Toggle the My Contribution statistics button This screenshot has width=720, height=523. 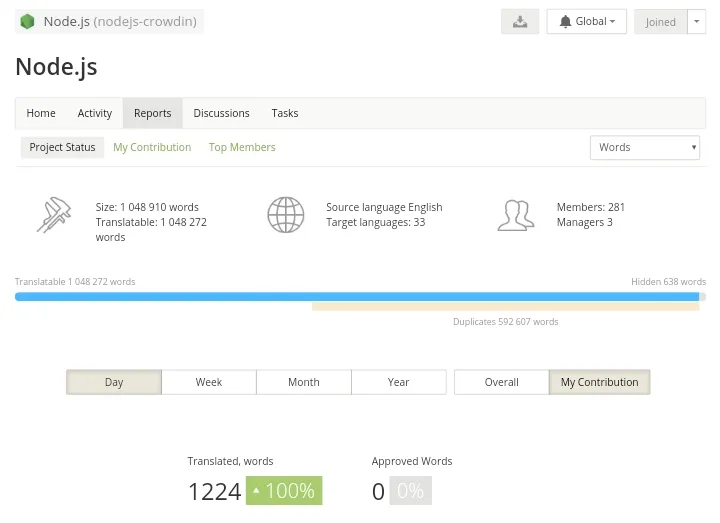[600, 382]
